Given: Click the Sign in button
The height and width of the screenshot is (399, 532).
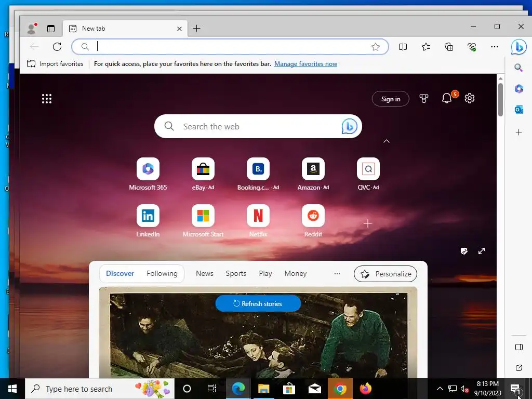Looking at the screenshot, I should [x=391, y=99].
